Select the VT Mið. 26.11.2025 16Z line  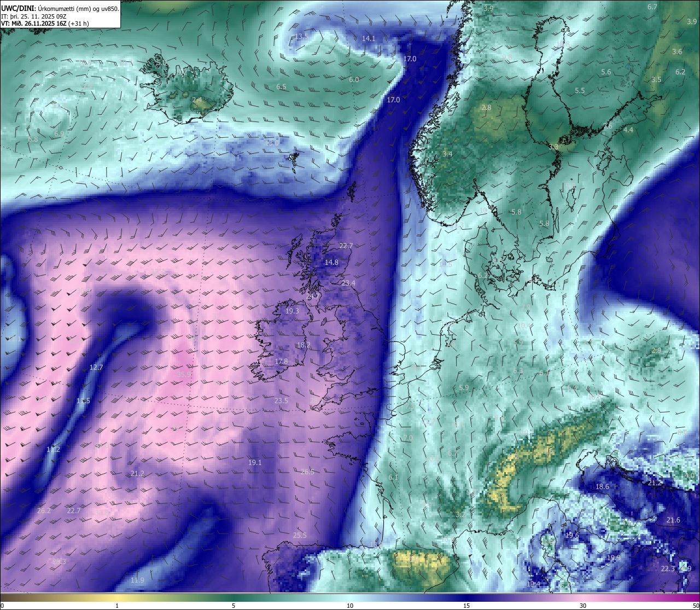pos(45,24)
